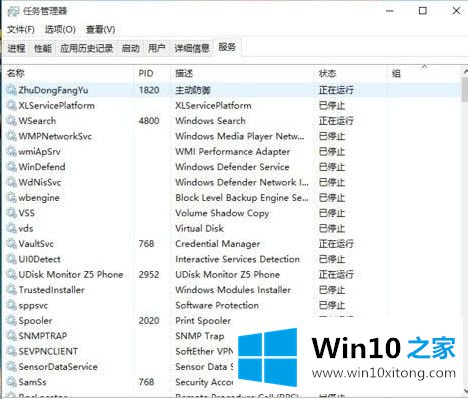Image resolution: width=468 pixels, height=399 pixels.
Task: Click the Windows Modules Installer description
Action: [x=233, y=290]
